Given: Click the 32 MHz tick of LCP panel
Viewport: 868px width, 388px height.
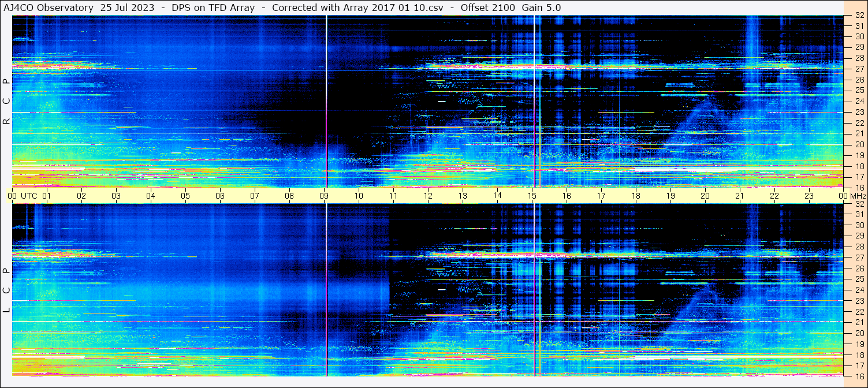Looking at the screenshot, I should coord(859,204).
